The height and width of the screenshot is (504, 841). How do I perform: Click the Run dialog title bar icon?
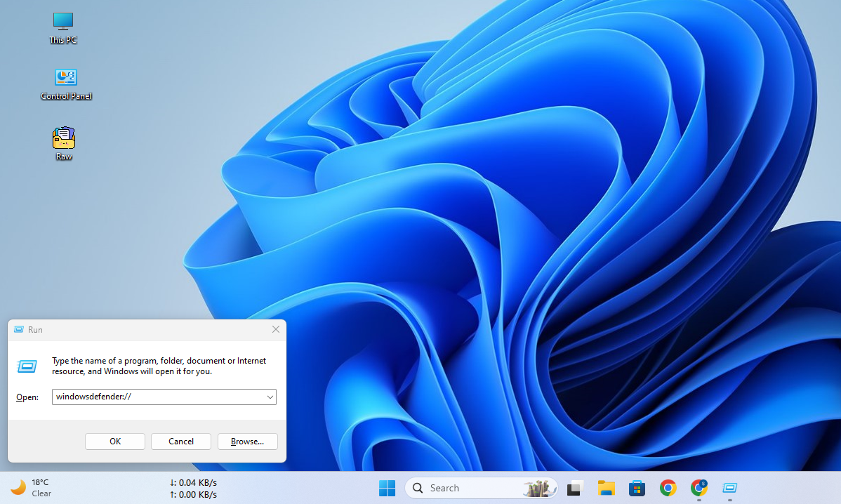point(18,329)
